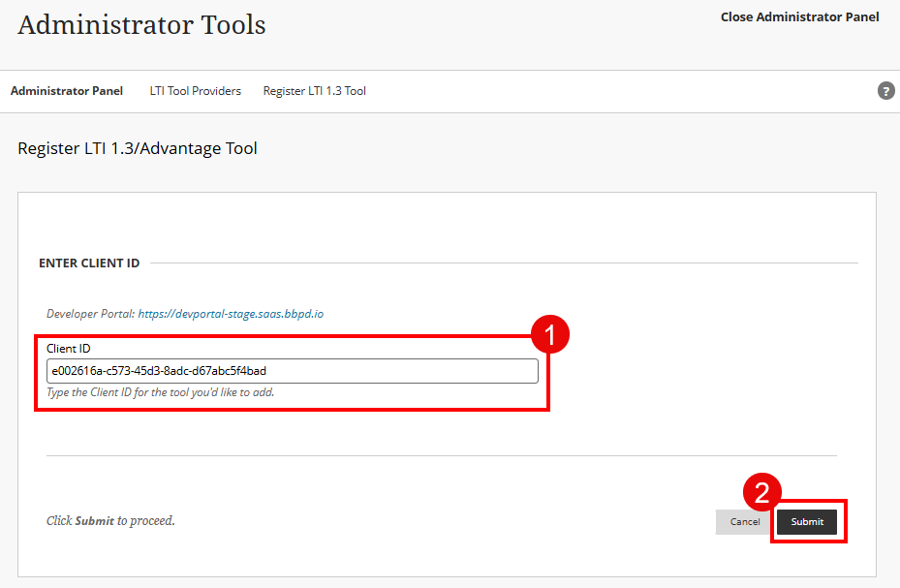Click the Register LTI 1.3/Advantage Tool heading
Viewport: 900px width, 588px height.
137,148
